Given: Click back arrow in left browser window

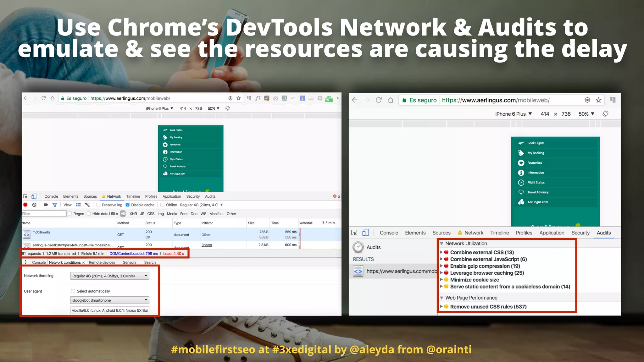Looking at the screenshot, I should [x=26, y=98].
